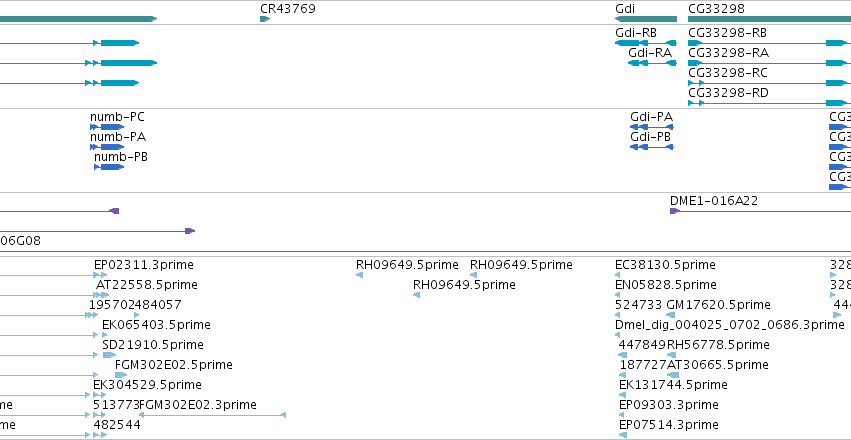Viewport: 851px width, 440px height.
Task: Select the numb-PA label
Action: click(x=118, y=137)
